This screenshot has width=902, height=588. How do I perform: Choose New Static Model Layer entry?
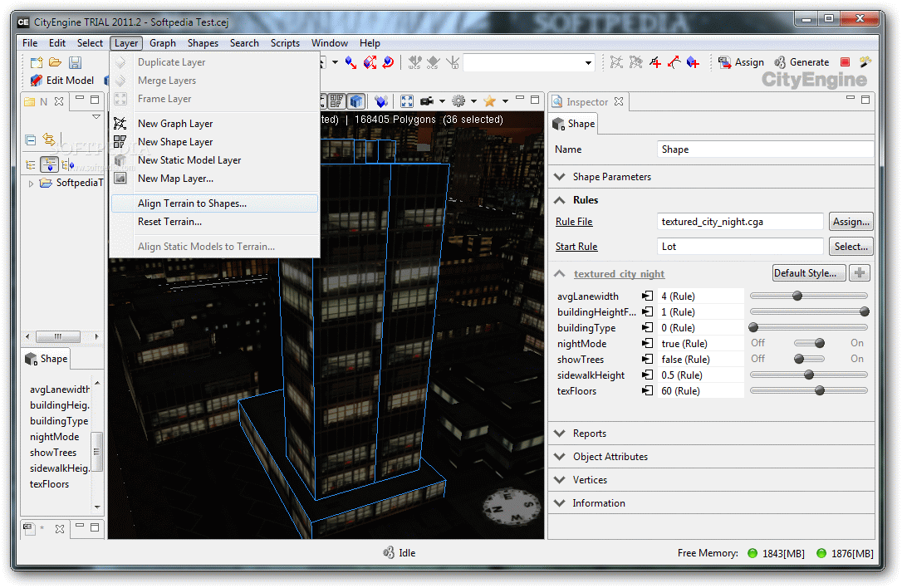(214, 160)
